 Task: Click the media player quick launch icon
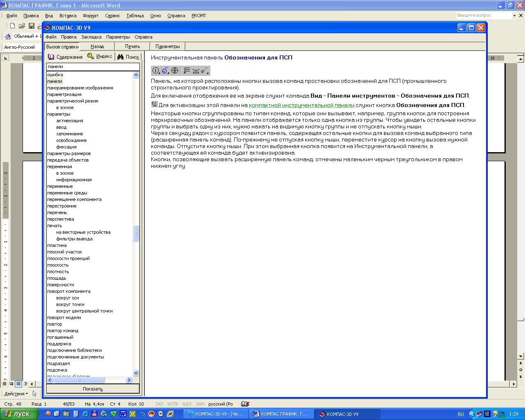click(161, 414)
